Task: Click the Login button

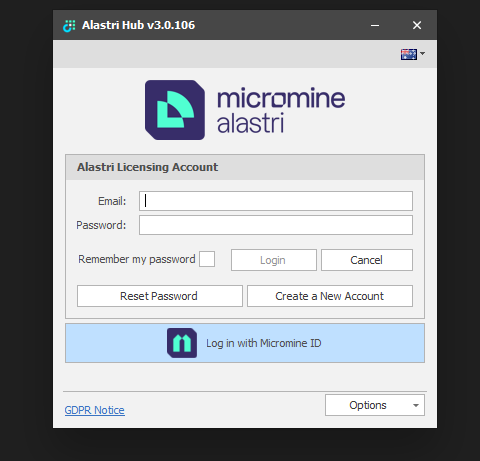Action: tap(274, 260)
